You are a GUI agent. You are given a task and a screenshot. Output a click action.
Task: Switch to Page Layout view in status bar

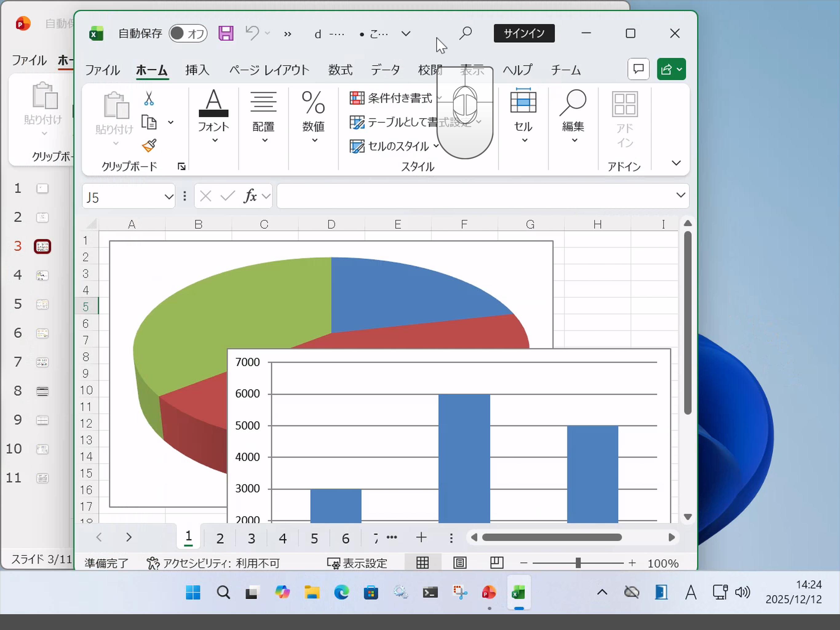tap(459, 563)
